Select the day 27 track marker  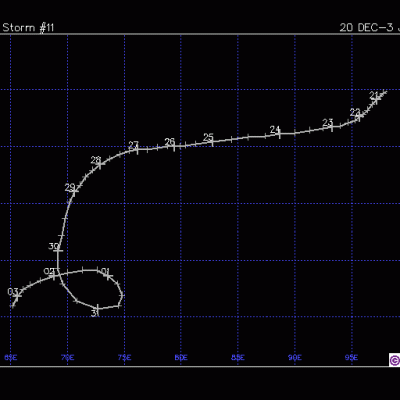tap(137, 149)
